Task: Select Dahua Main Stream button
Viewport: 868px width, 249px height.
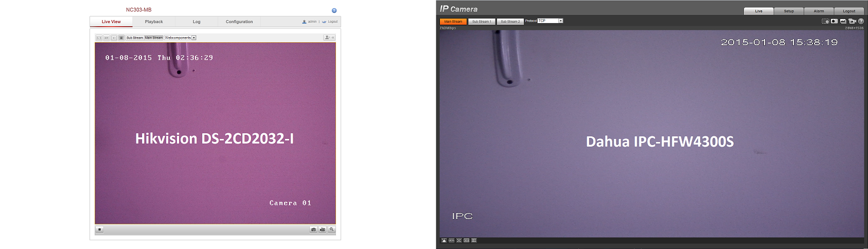Action: 453,22
